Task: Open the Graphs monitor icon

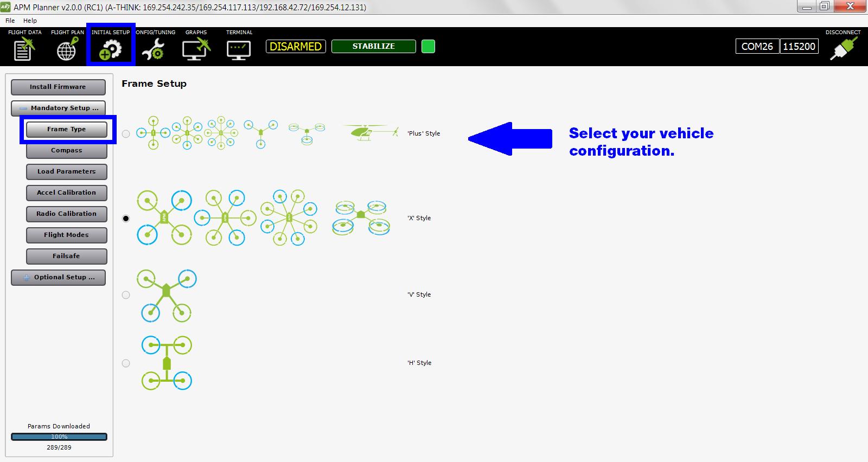Action: [196, 49]
